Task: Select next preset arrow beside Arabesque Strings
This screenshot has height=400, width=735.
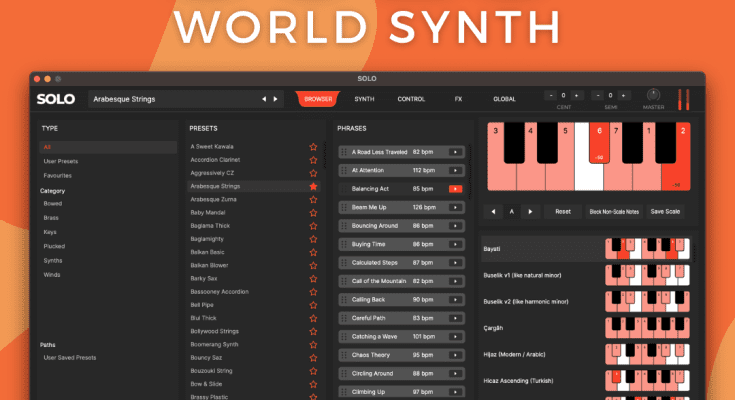Action: click(x=277, y=99)
